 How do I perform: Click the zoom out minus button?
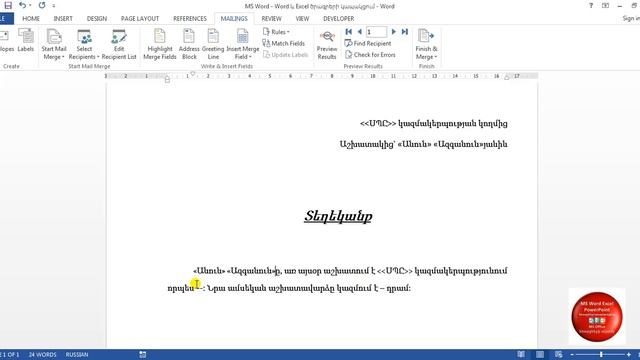pyautogui.click(x=572, y=355)
